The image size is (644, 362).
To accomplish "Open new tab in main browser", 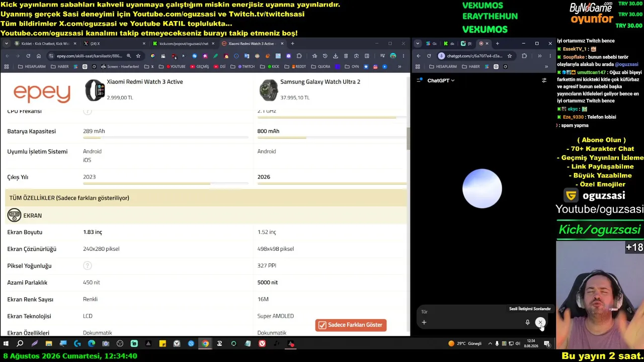I will 292,44.
